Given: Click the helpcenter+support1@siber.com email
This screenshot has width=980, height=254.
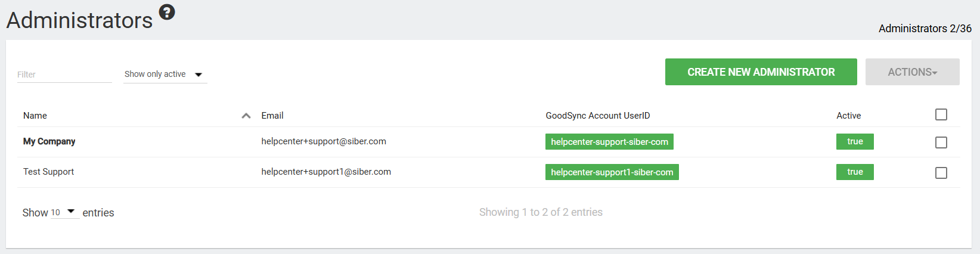Looking at the screenshot, I should coord(326,172).
